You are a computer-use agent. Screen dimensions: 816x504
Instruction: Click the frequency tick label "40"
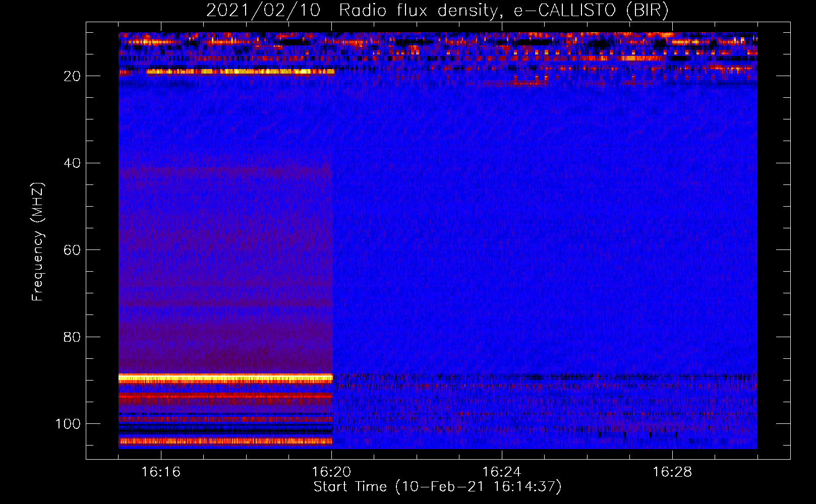coord(72,163)
